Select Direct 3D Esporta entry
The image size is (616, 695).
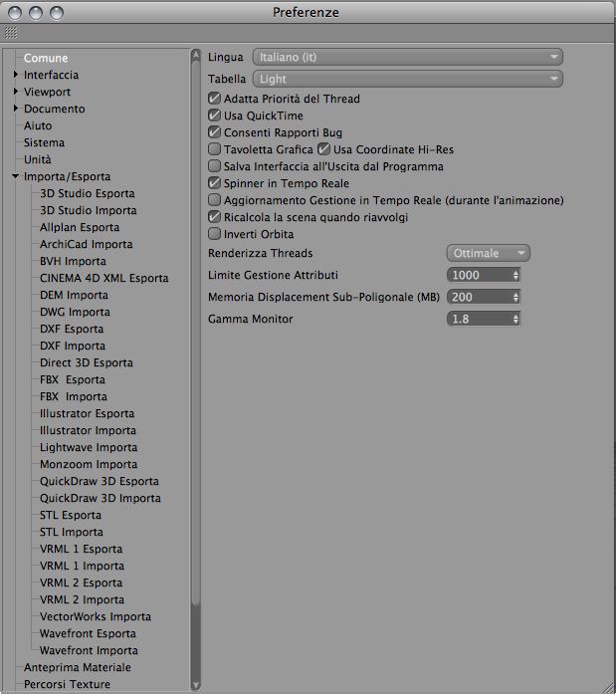[x=86, y=362]
